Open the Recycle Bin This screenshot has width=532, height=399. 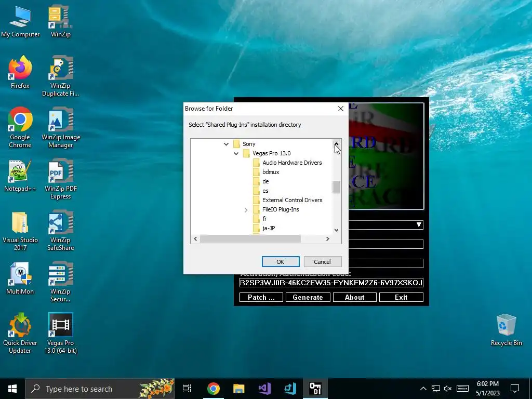[x=506, y=330]
